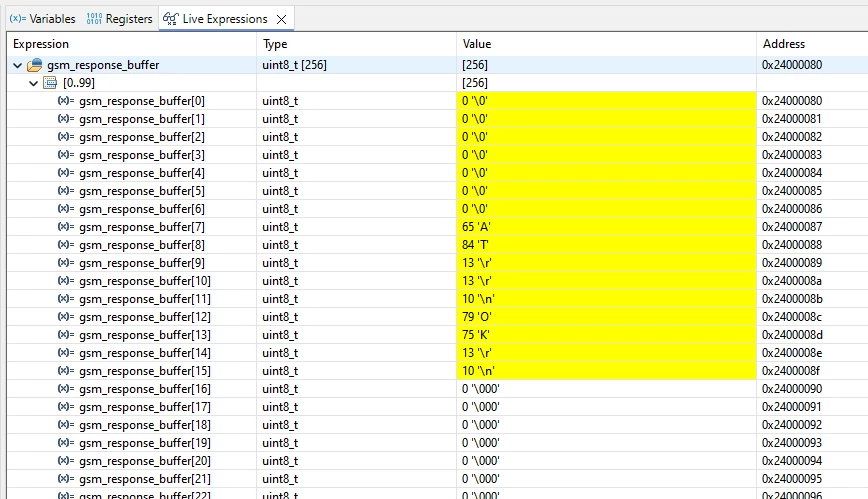
Task: Close the Live Expressions tab
Action: click(281, 19)
